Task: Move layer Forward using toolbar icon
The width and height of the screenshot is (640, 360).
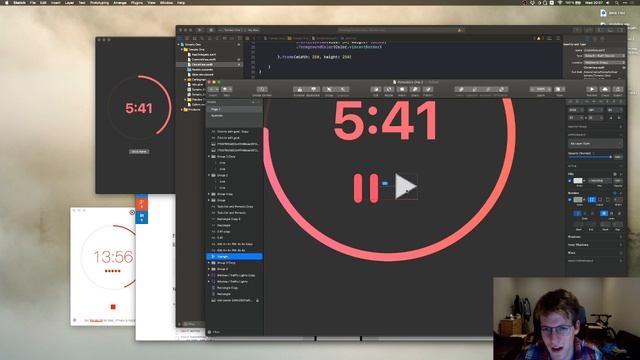Action: 300,89
